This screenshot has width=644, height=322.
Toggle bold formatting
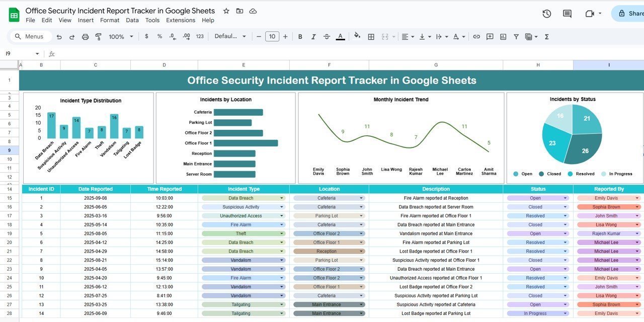(300, 37)
